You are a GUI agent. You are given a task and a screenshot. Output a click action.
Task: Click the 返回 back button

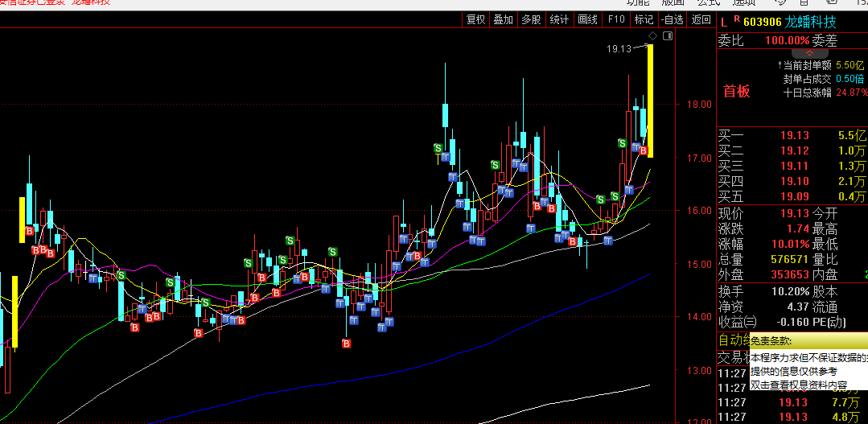pyautogui.click(x=701, y=19)
